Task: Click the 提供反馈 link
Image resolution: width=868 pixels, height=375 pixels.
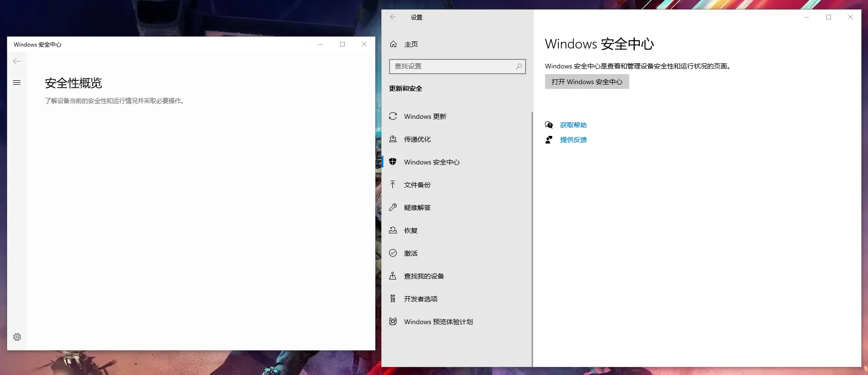Action: (573, 140)
